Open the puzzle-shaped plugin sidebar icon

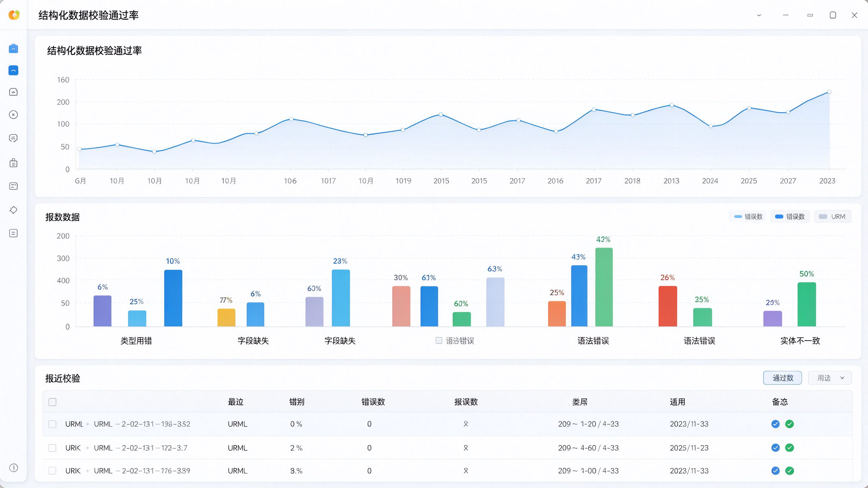point(13,210)
